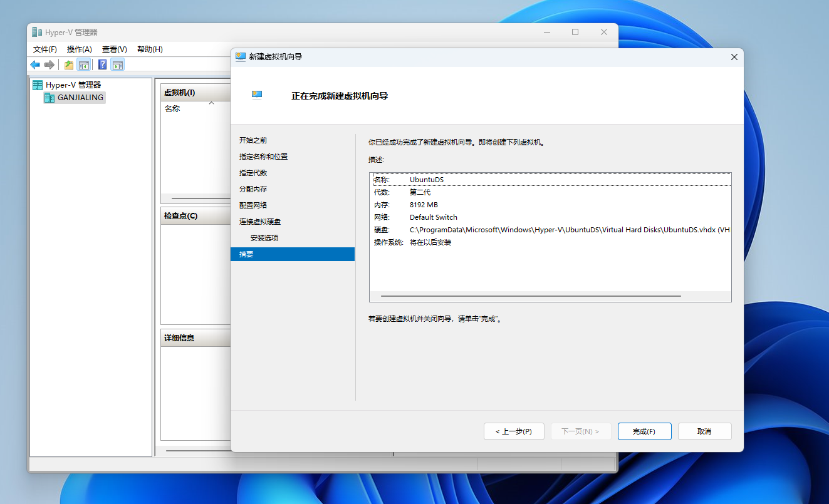Viewport: 829px width, 504px height.
Task: Click the grayed 下一页(N) button
Action: pos(580,431)
